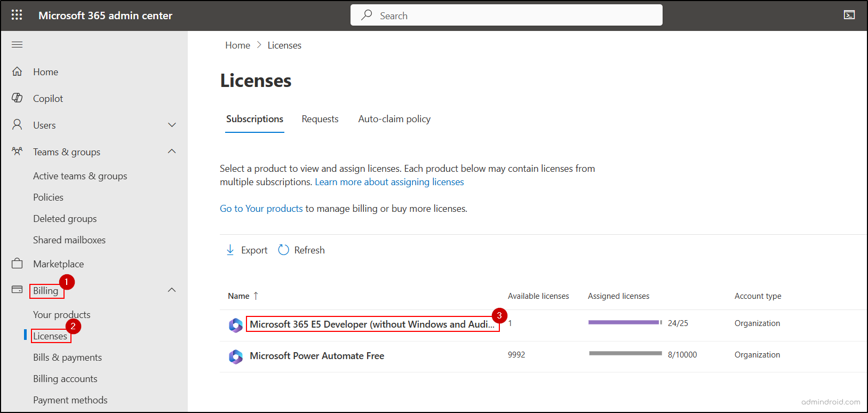Viewport: 868px width, 413px height.
Task: Click the Available licenses column header
Action: point(538,296)
